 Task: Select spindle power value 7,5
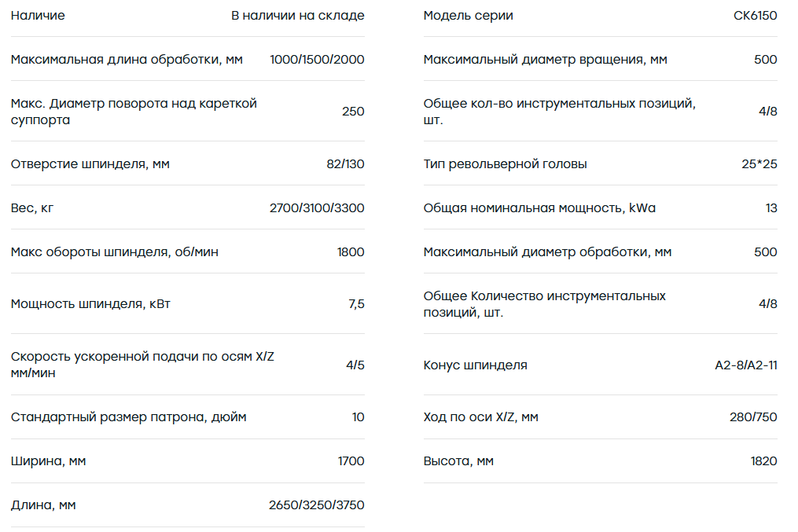coord(356,304)
